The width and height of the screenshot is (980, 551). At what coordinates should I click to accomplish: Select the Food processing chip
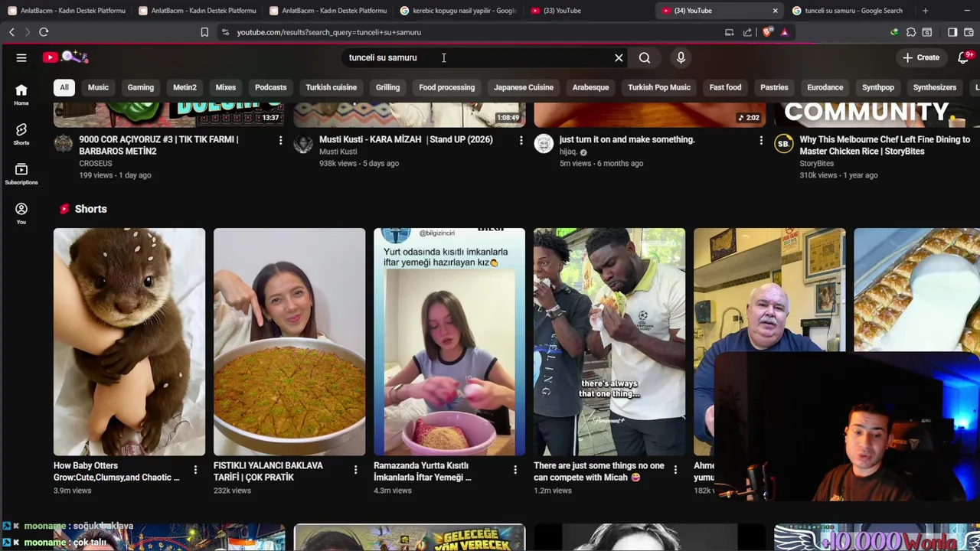tap(447, 87)
